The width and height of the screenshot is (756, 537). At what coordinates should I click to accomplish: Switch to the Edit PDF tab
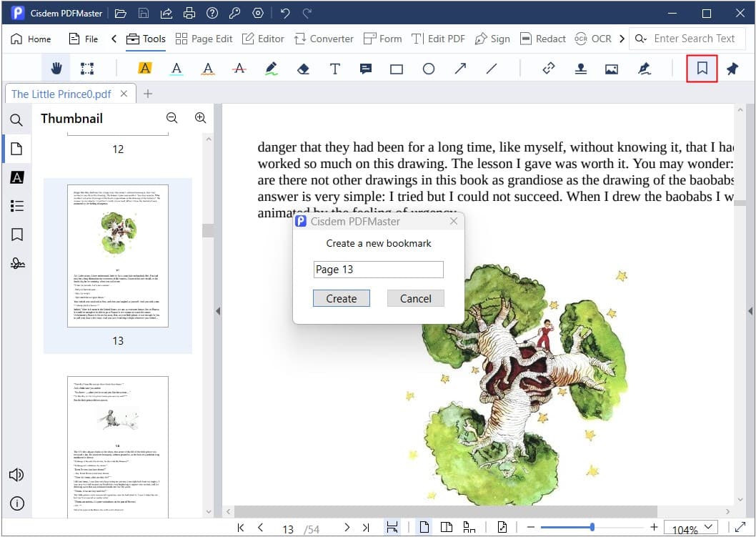(438, 39)
